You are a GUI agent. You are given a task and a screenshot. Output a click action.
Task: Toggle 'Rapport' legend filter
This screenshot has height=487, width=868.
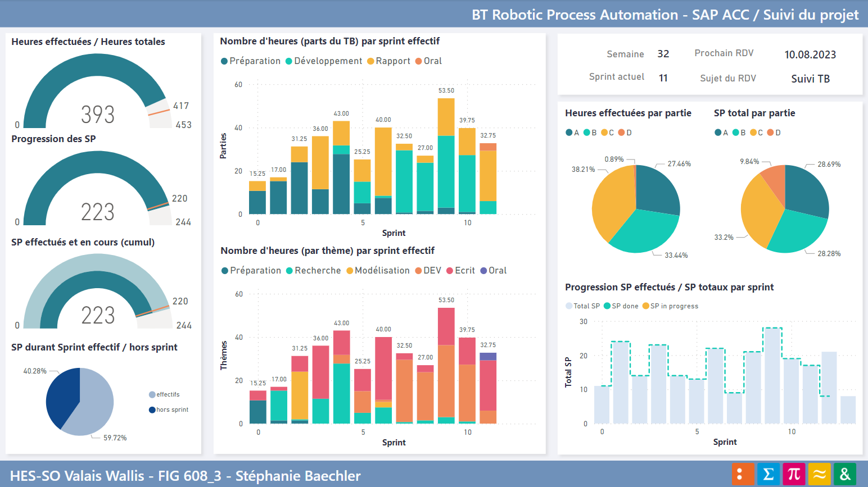[x=370, y=61]
